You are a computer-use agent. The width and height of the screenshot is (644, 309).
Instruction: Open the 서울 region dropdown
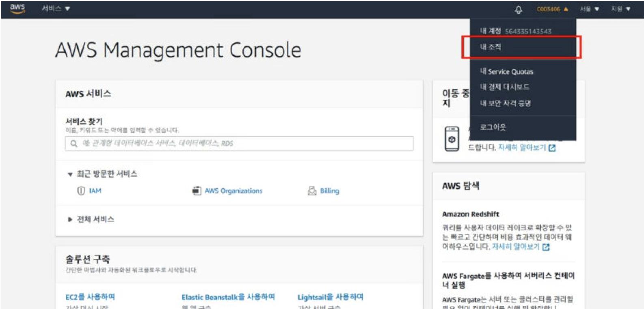pos(589,9)
